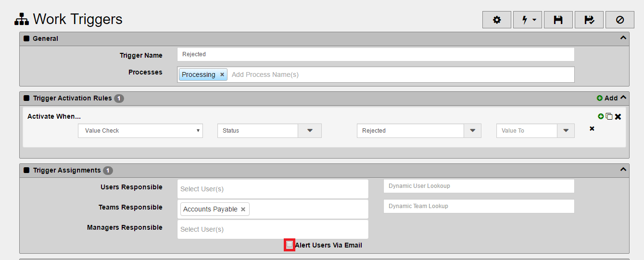Remove the Value Check condition row
Viewport: 644px width, 260px height.
(x=592, y=128)
